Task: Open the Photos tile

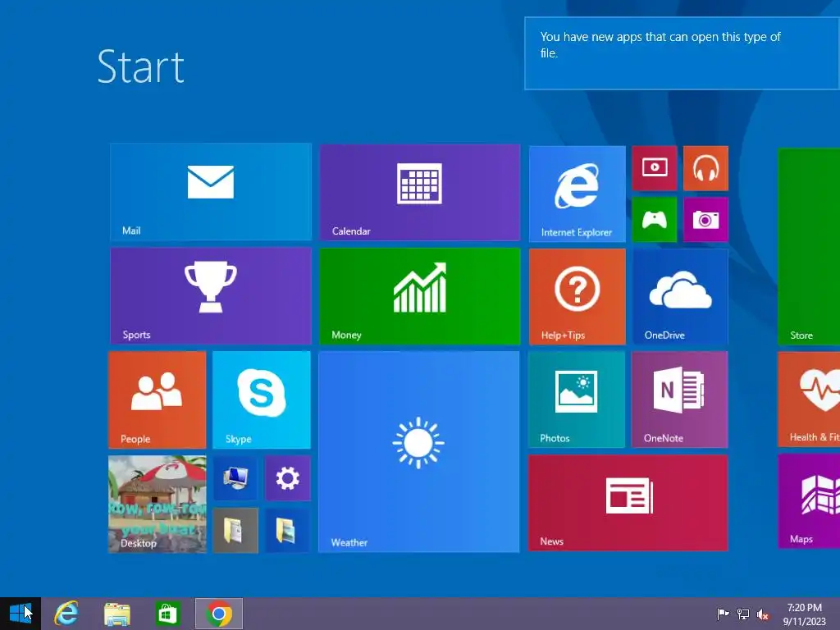Action: click(577, 399)
